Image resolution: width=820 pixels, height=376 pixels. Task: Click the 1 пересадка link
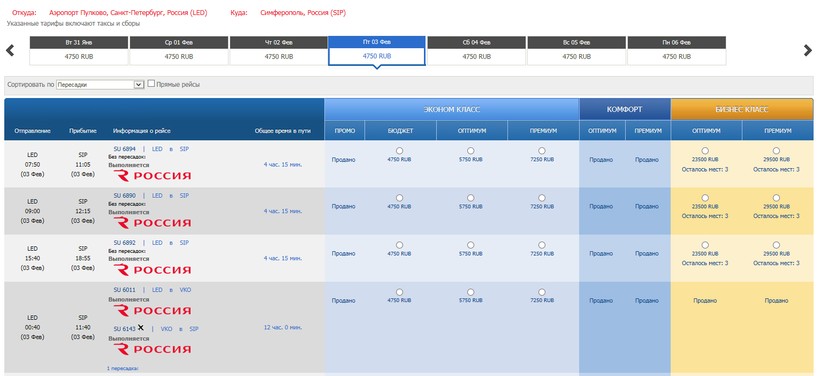123,369
